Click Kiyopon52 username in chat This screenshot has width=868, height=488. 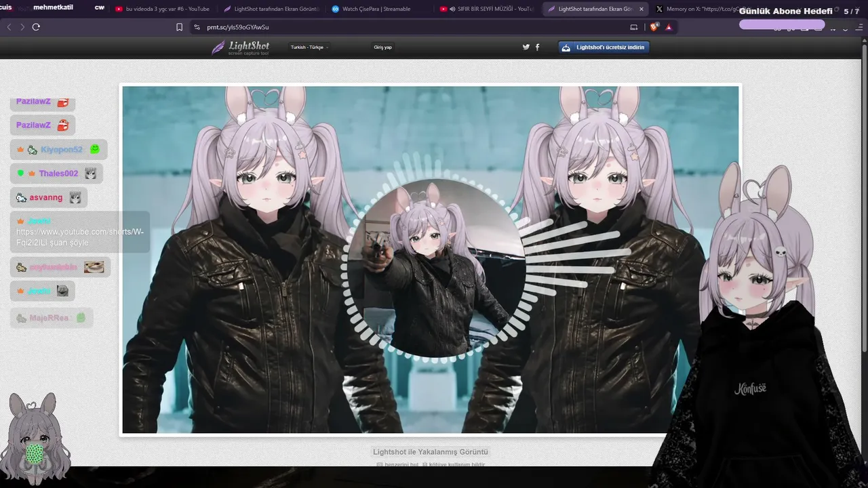coord(61,150)
